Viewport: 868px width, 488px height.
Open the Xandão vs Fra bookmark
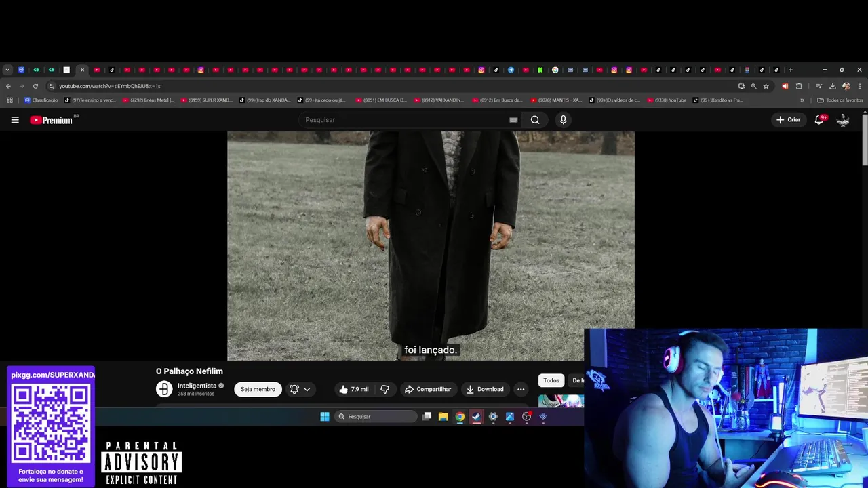(x=717, y=100)
